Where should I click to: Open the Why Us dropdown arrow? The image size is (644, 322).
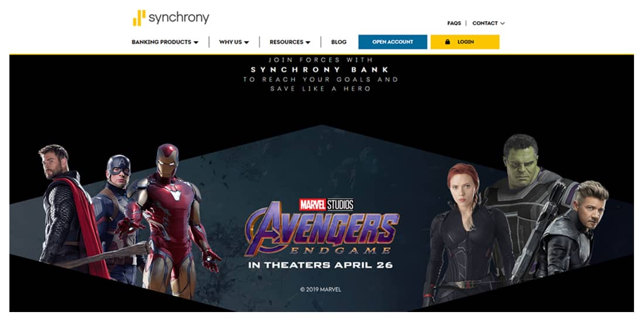pyautogui.click(x=246, y=42)
